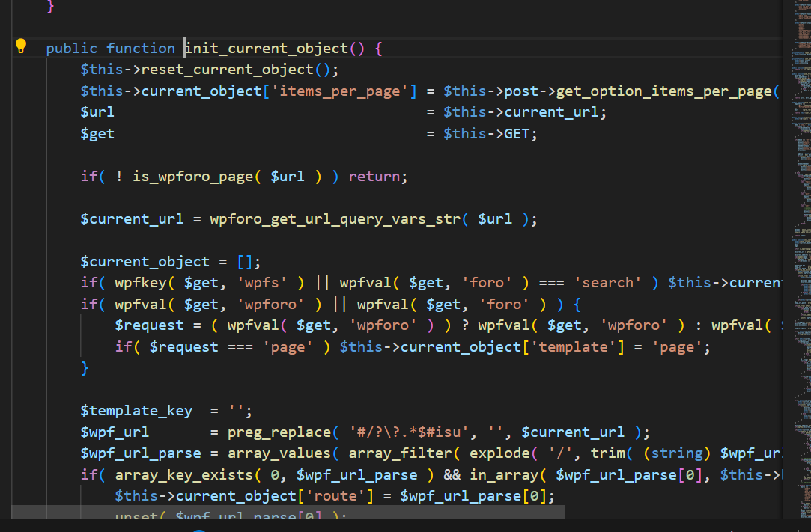Image resolution: width=811 pixels, height=532 pixels.
Task: Click the array_key_exists function call
Action: pos(184,475)
